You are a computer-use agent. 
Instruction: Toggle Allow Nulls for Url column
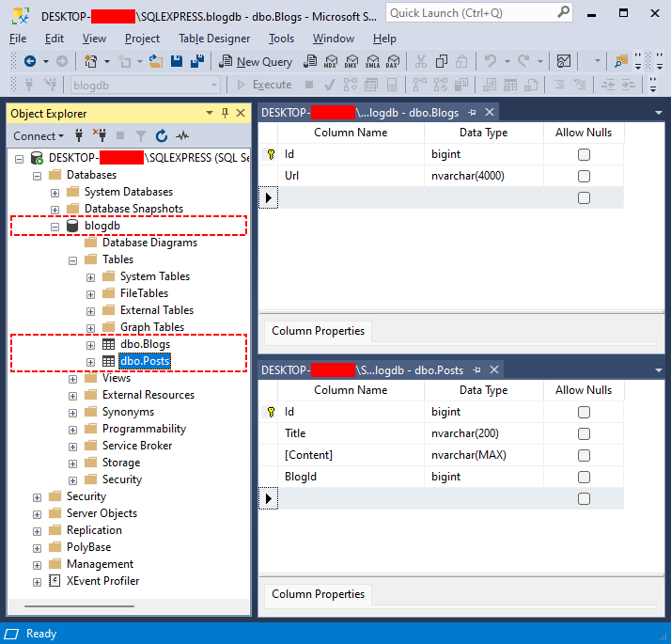(x=584, y=176)
